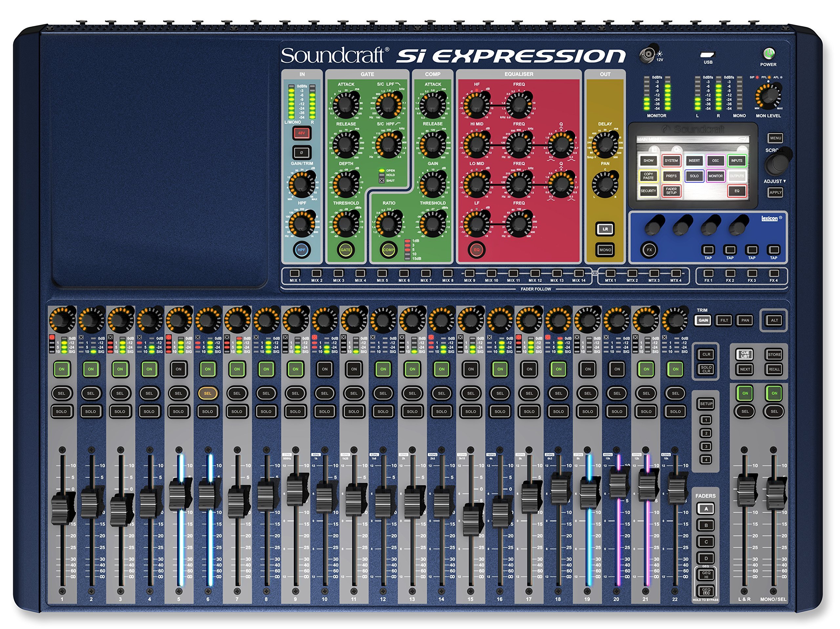Screen dimensions: 840x629
Task: Click the STORE button
Action: tap(774, 354)
